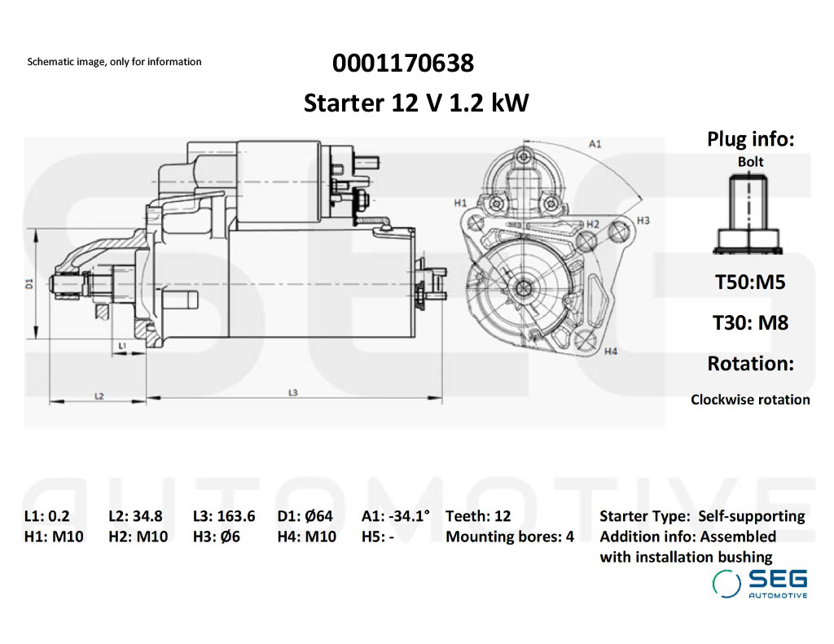
Task: Click the 'Plug info:' heading
Action: 750,139
